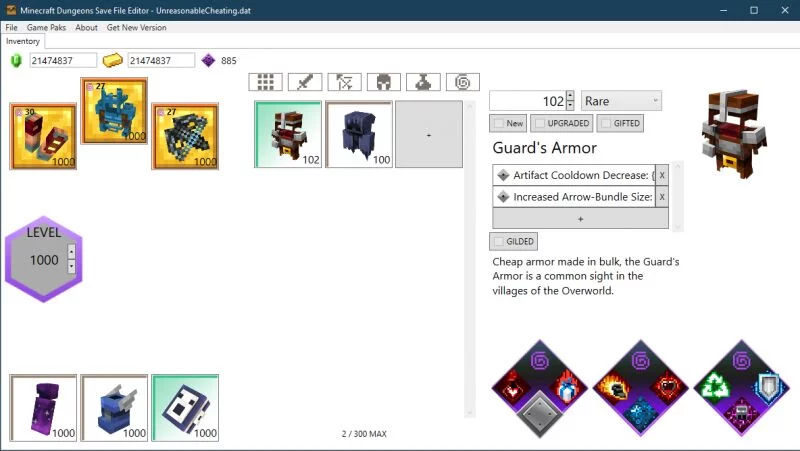Filter inventory by armor helmet icon
Viewport: 800px width, 451px height.
[384, 82]
